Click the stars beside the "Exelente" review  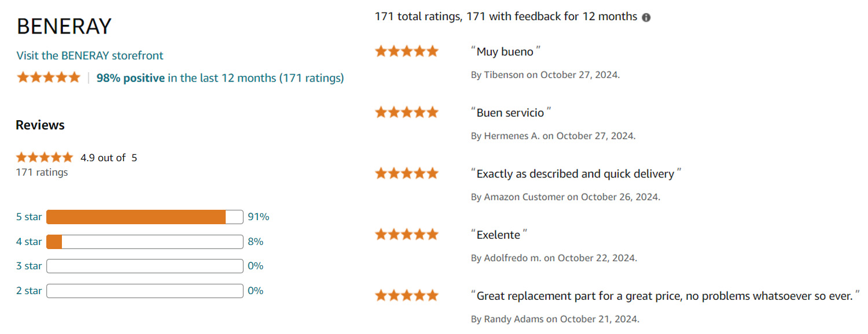pos(406,235)
